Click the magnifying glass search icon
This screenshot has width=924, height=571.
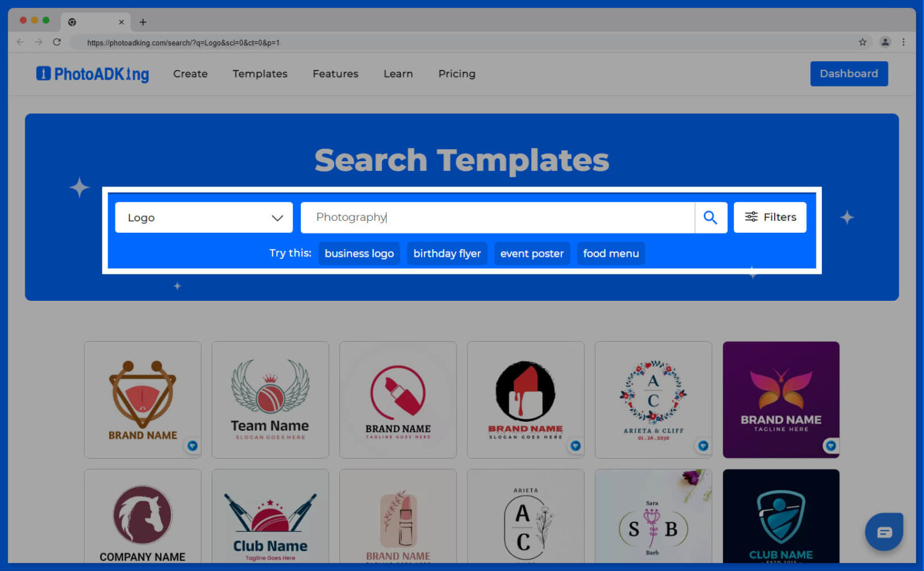pos(710,217)
